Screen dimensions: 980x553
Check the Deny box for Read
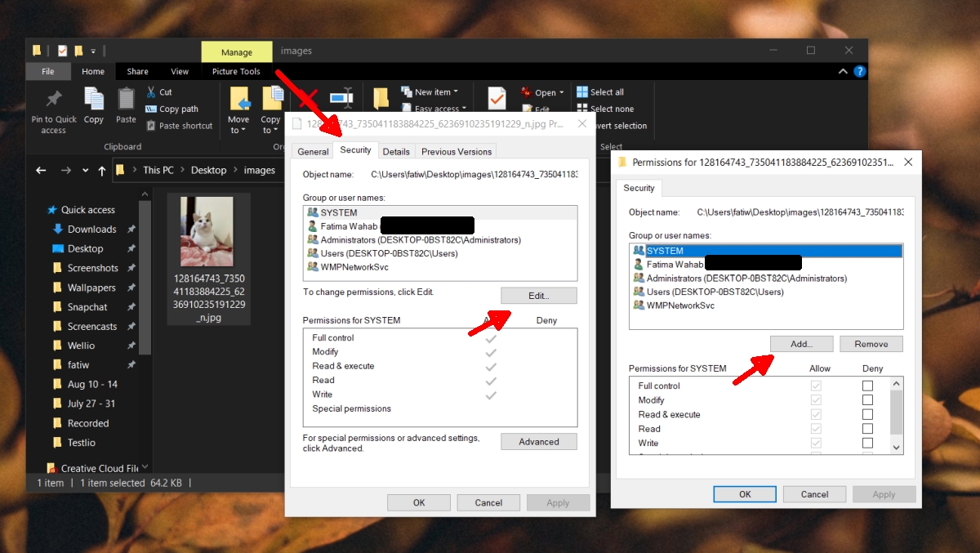click(866, 429)
